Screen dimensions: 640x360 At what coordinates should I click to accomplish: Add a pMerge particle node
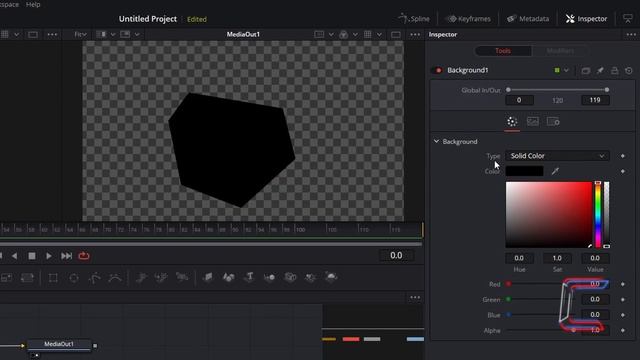tap(161, 278)
